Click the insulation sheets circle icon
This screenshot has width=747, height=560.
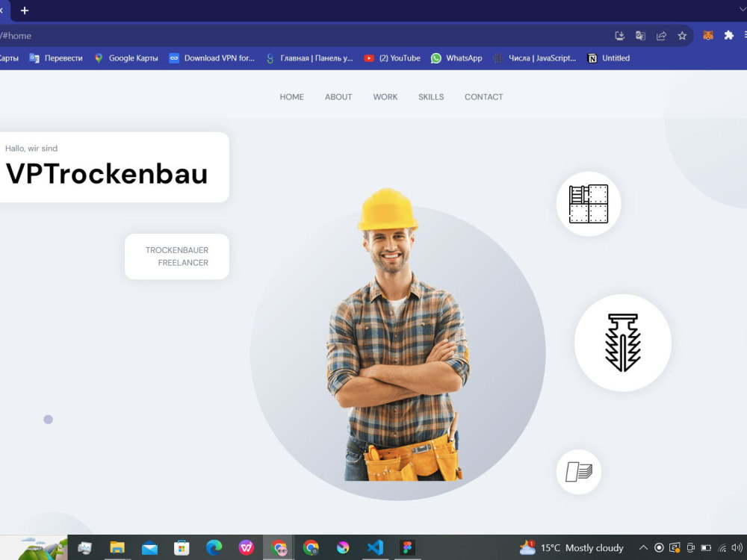tap(579, 472)
